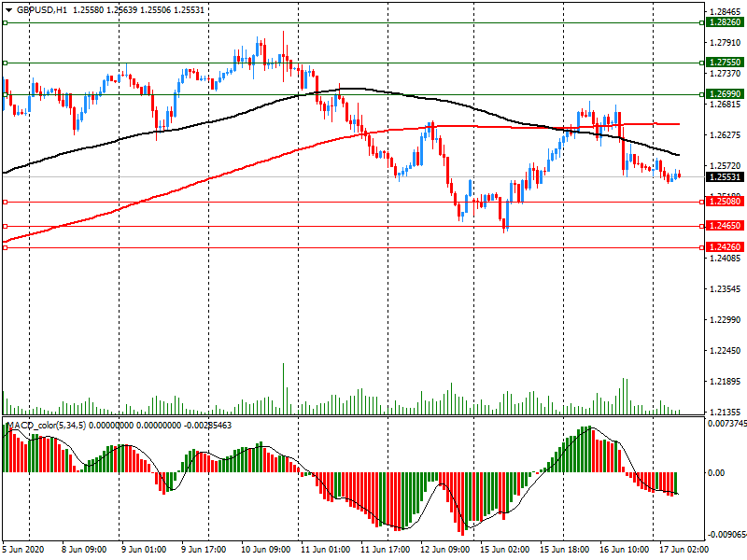Click the 5 Jun 2020 date label
The height and width of the screenshot is (560, 747).
pos(26,550)
